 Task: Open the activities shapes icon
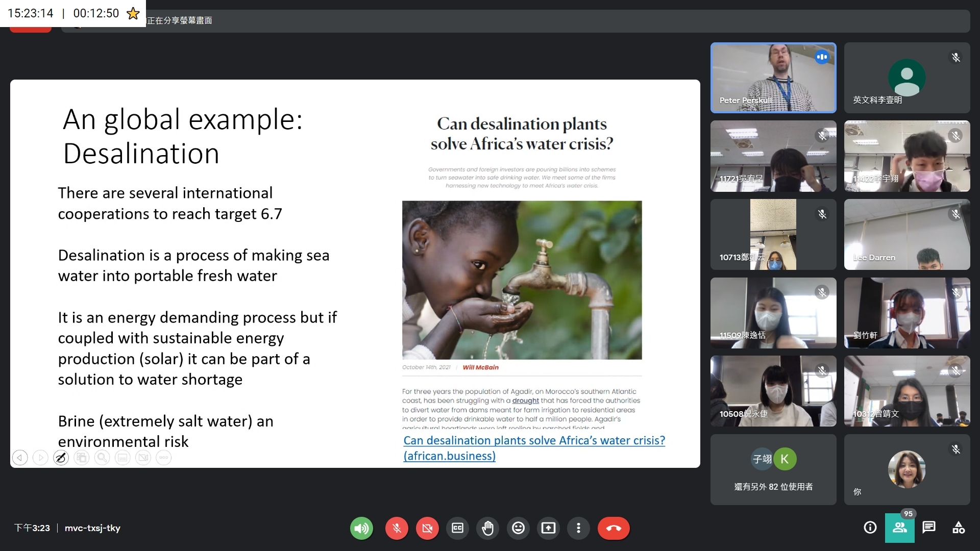958,528
